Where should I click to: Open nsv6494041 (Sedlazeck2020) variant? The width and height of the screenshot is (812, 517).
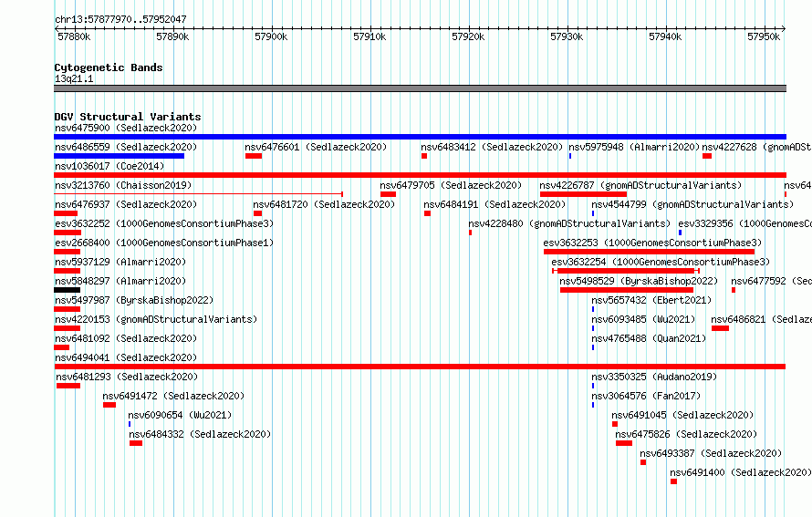click(126, 357)
